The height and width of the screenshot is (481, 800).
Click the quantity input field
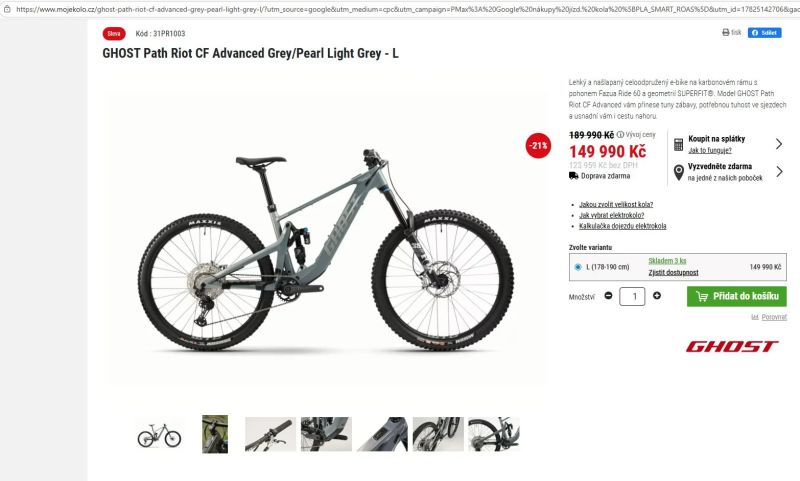(632, 296)
